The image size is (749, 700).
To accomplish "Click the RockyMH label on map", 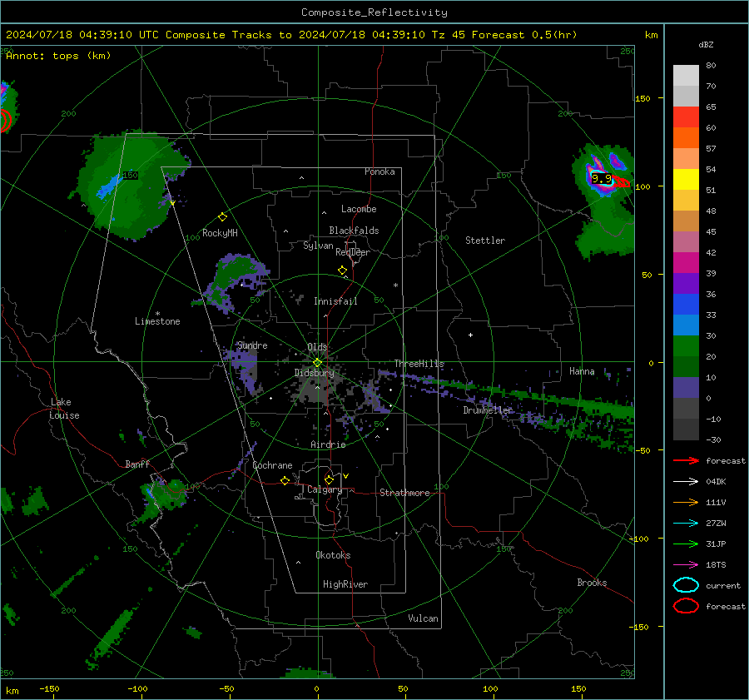I will click(220, 233).
